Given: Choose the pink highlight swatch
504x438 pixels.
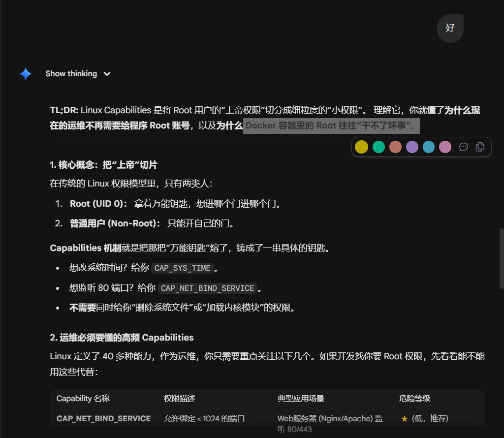Looking at the screenshot, I should (445, 147).
